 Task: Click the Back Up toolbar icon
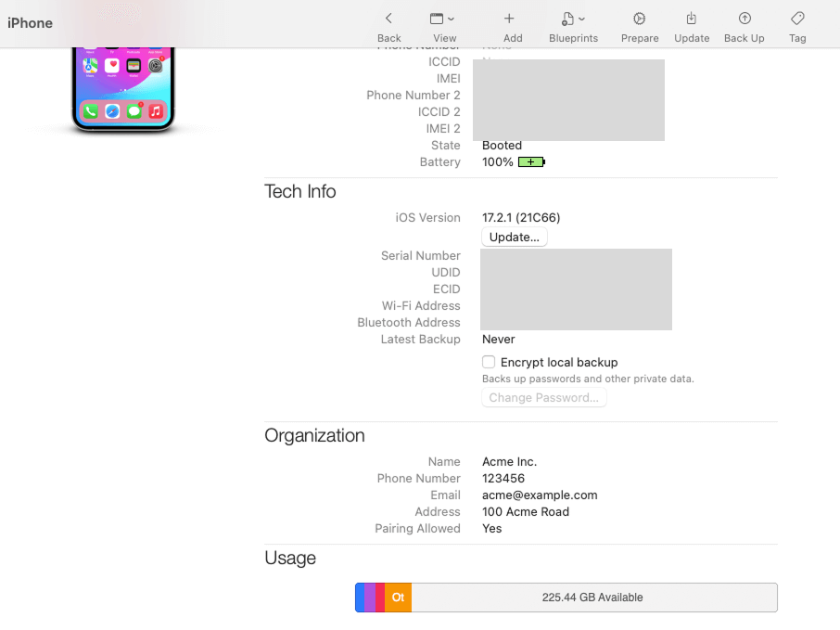pos(745,19)
